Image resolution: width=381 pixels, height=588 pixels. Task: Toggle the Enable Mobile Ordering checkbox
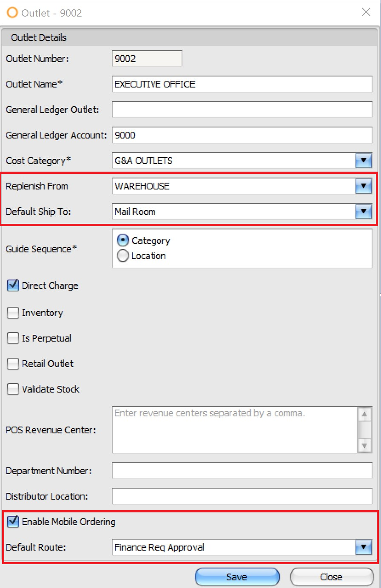coord(13,522)
